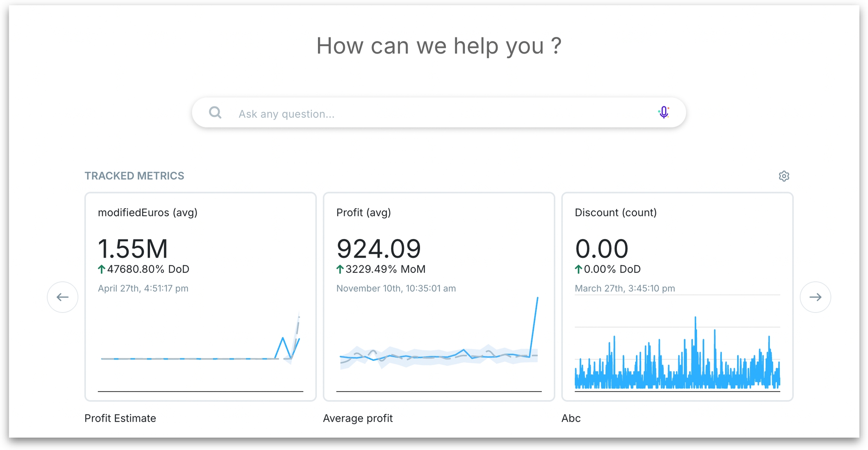Click green up arrow on modifiedEuros card
The image size is (868, 450).
click(x=101, y=269)
